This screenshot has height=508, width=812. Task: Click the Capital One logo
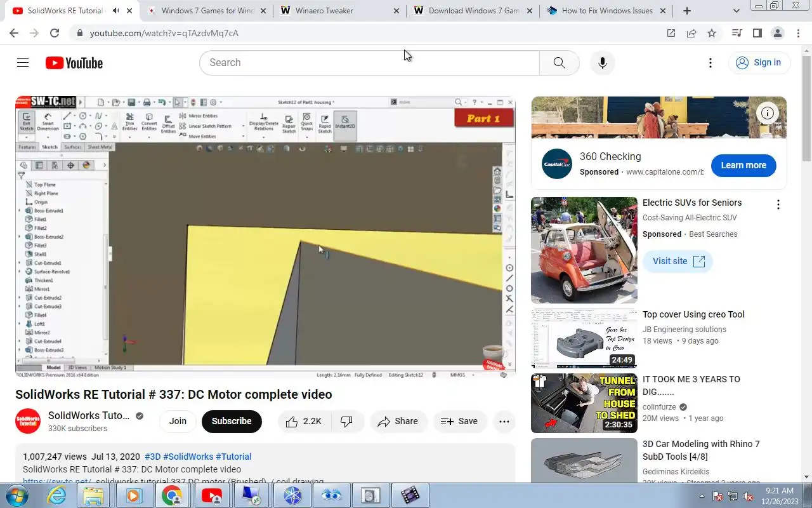tap(557, 164)
